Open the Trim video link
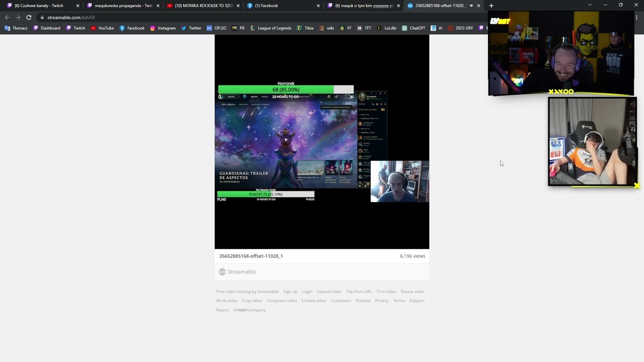The height and width of the screenshot is (362, 644). (x=386, y=292)
